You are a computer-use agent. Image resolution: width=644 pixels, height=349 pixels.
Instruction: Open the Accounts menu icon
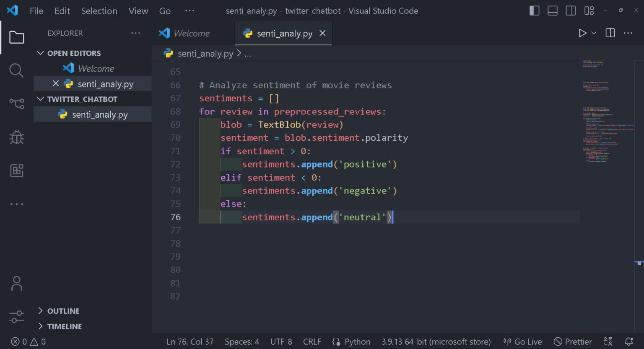[x=16, y=284]
